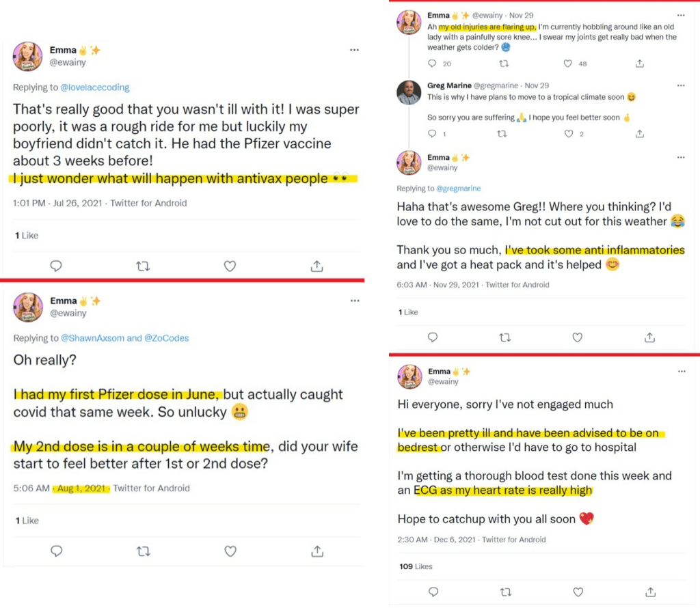Retweet the December 6 ECG tweet
This screenshot has width=700, height=608.
point(505,592)
